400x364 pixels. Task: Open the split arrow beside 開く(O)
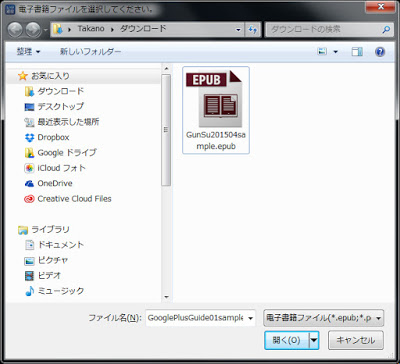point(314,340)
